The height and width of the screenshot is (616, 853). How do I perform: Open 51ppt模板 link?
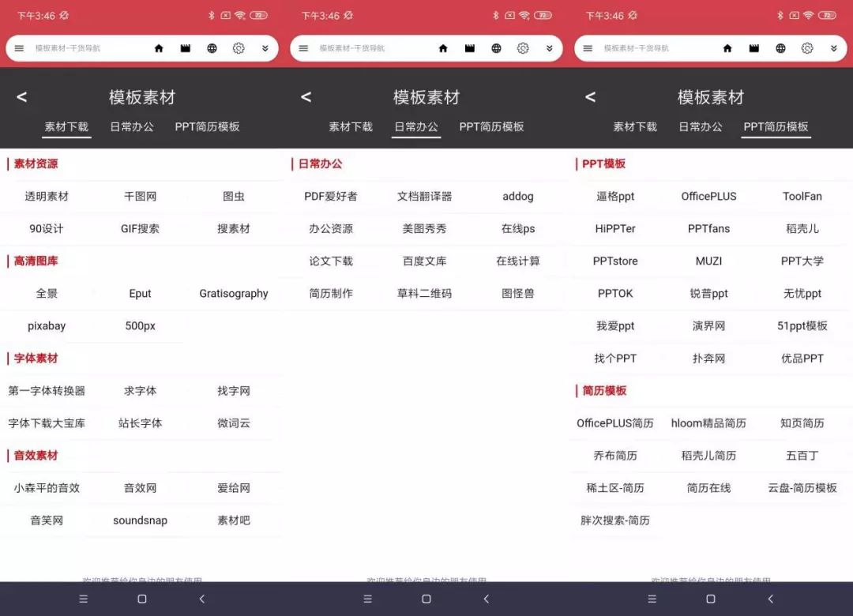pyautogui.click(x=802, y=326)
